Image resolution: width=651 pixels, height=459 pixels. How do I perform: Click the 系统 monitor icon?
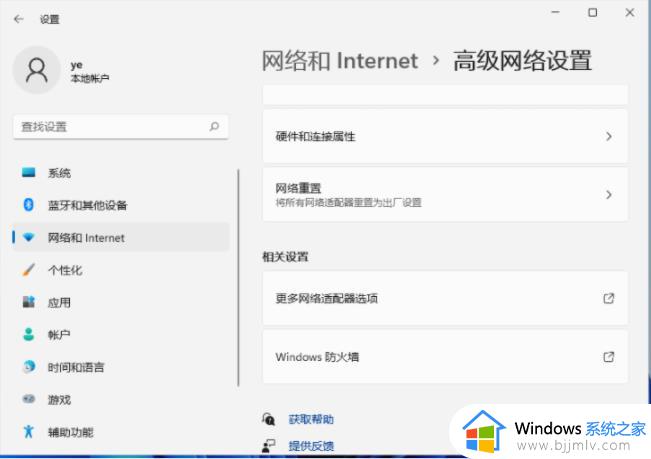pyautogui.click(x=29, y=173)
